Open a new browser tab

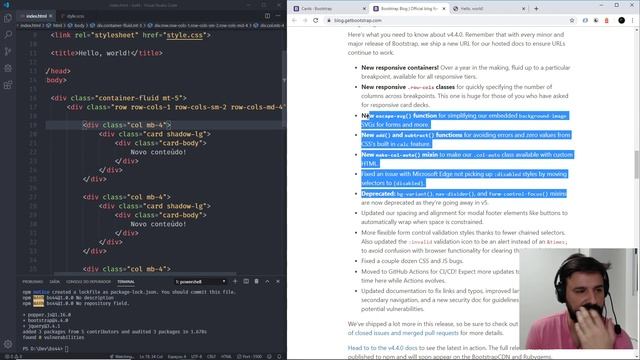point(536,9)
